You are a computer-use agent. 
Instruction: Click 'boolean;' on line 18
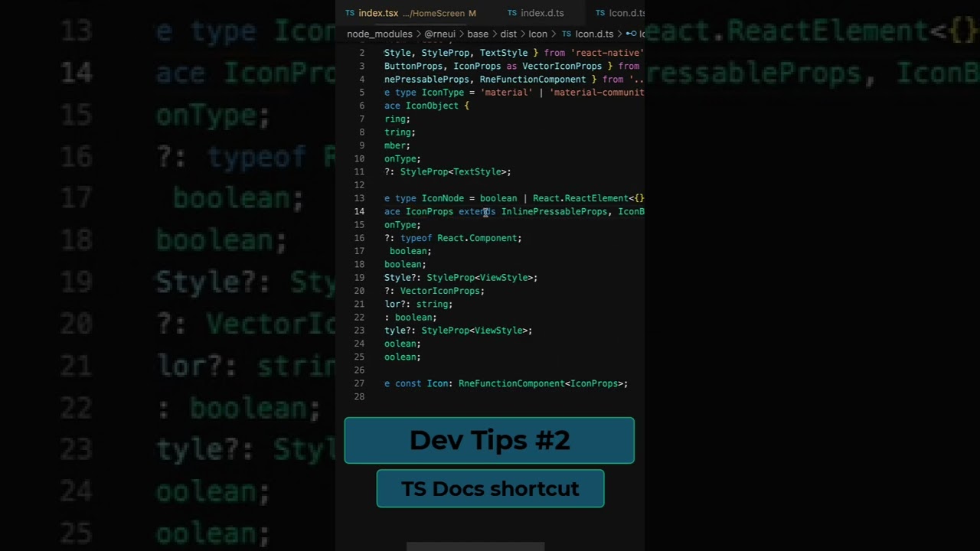tap(405, 264)
